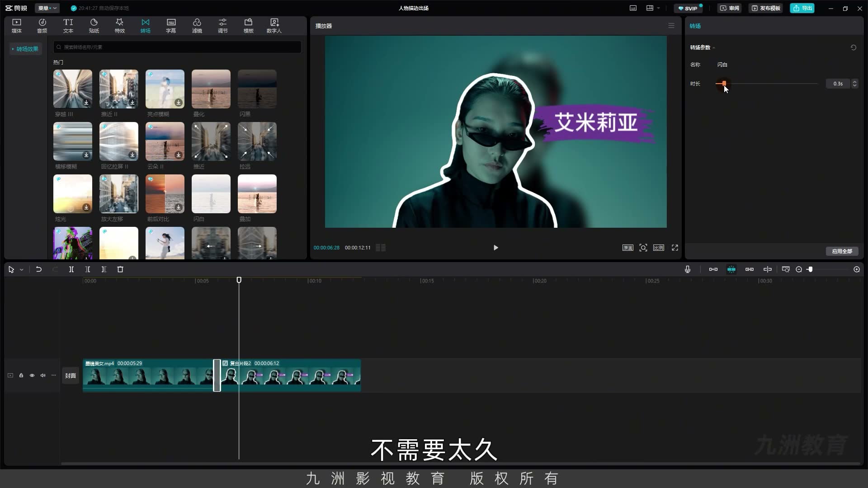Image resolution: width=868 pixels, height=488 pixels.
Task: Delete the selected timeline item
Action: click(x=120, y=269)
